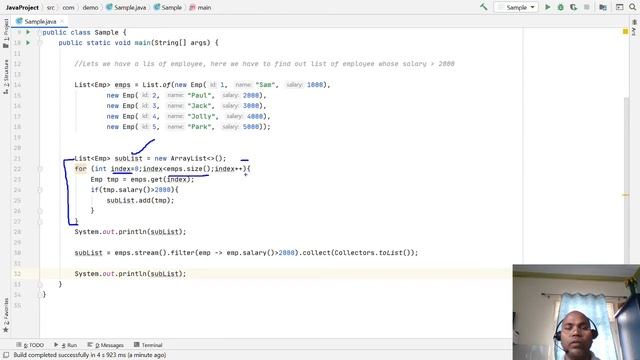Click the 'Collectors.toList()' call
Image resolution: width=640 pixels, height=360 pixels.
click(x=373, y=253)
